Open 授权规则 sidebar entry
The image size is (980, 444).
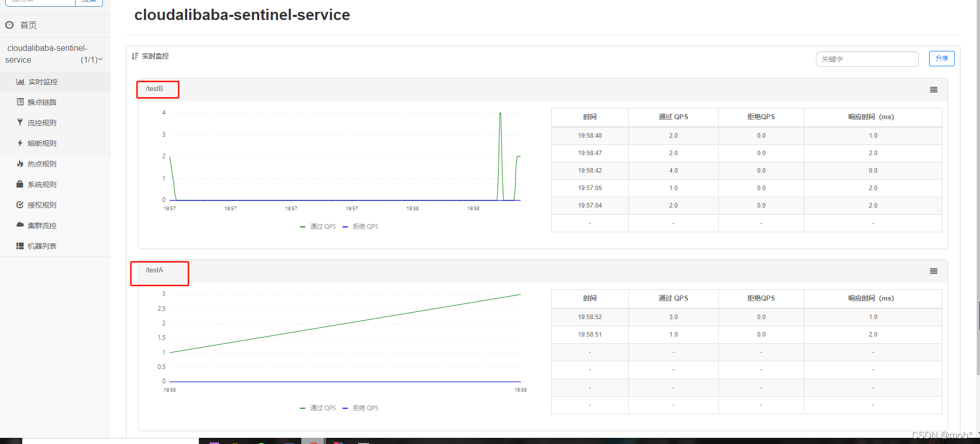[42, 205]
